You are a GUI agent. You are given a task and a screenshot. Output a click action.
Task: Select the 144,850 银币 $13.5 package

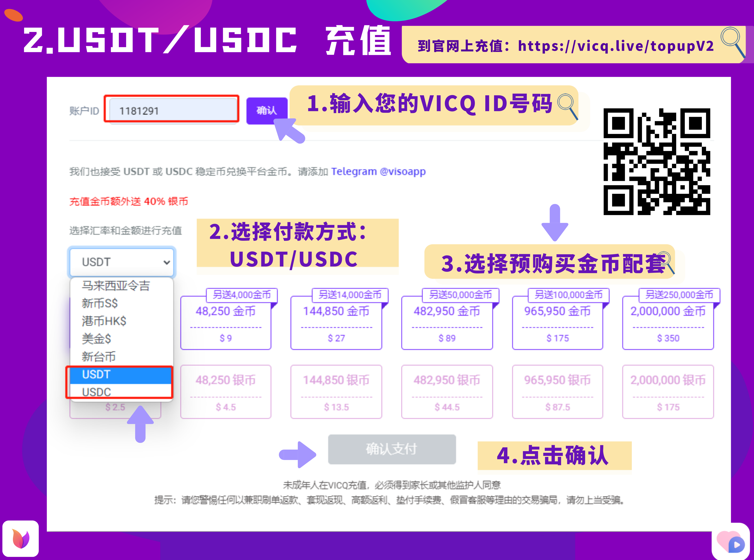tap(336, 392)
